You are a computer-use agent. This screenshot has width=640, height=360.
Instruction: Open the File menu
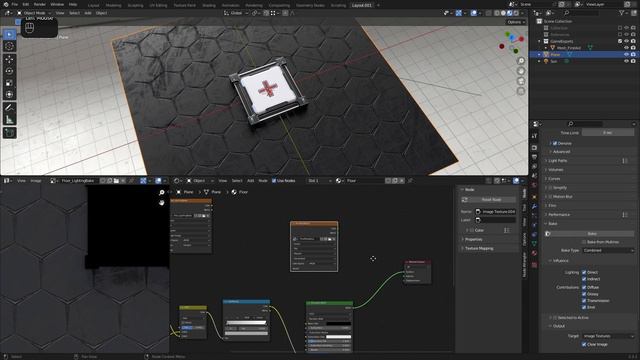pos(15,4)
